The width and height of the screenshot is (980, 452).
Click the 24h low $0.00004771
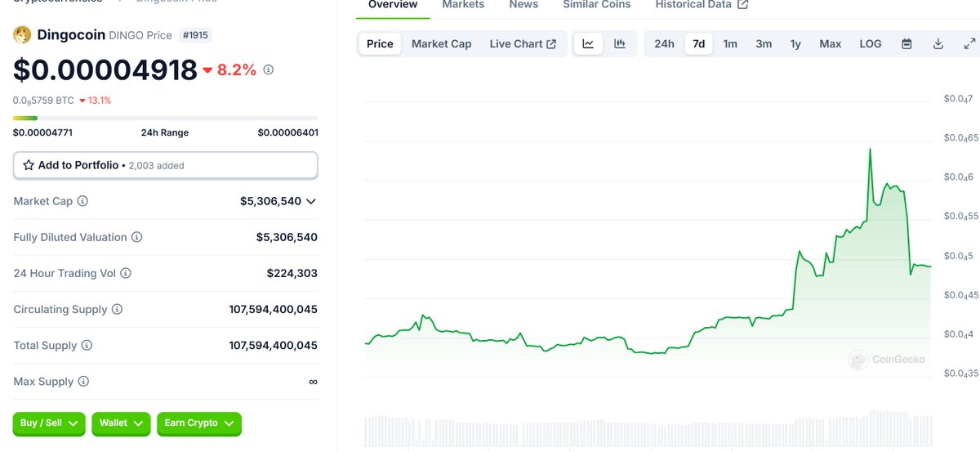pos(42,132)
